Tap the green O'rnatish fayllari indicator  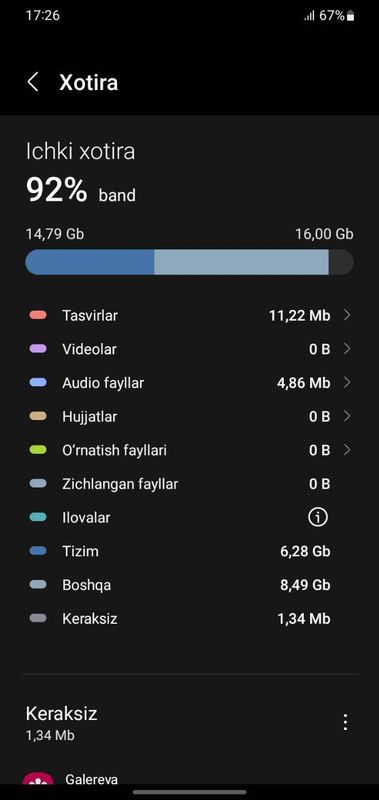click(38, 450)
